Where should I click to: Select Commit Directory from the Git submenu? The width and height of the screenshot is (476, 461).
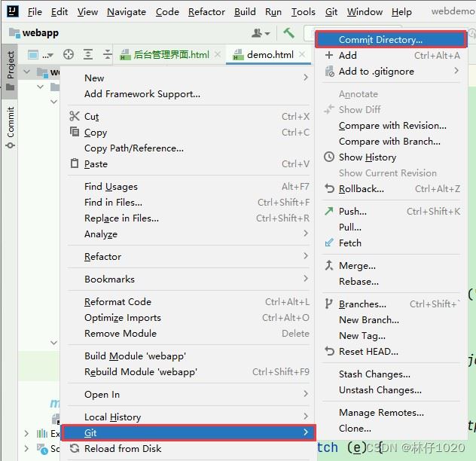pyautogui.click(x=391, y=39)
